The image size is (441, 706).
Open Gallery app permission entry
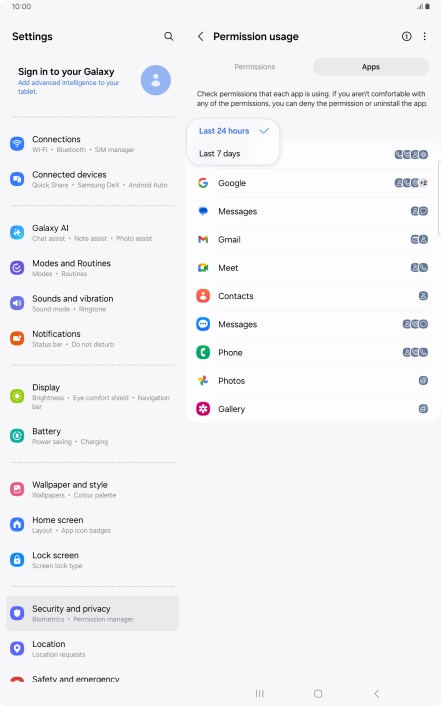(x=312, y=409)
